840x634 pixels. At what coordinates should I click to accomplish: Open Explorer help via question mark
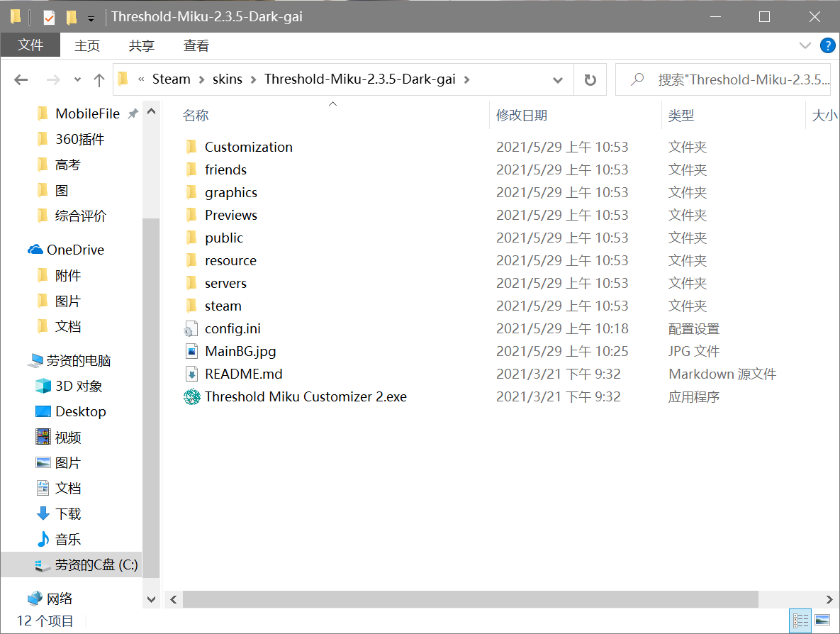pos(827,45)
